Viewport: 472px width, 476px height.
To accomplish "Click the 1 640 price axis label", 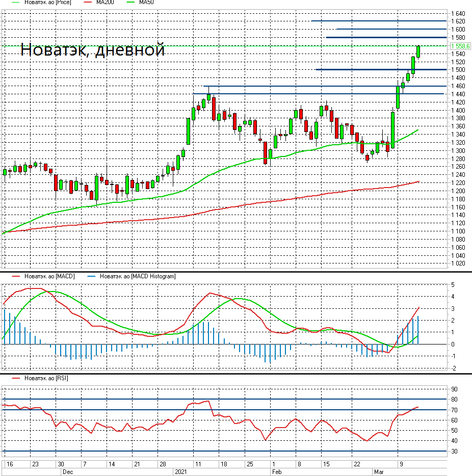I will tap(458, 14).
